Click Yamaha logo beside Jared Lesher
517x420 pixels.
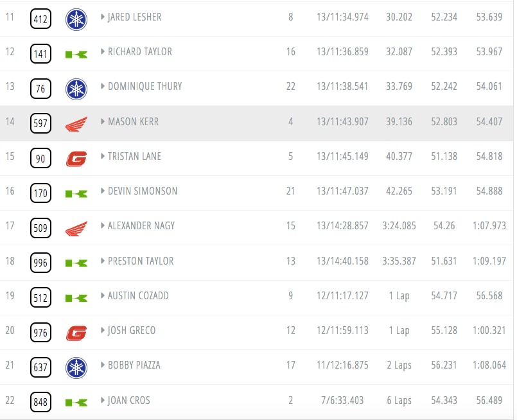pyautogui.click(x=76, y=19)
